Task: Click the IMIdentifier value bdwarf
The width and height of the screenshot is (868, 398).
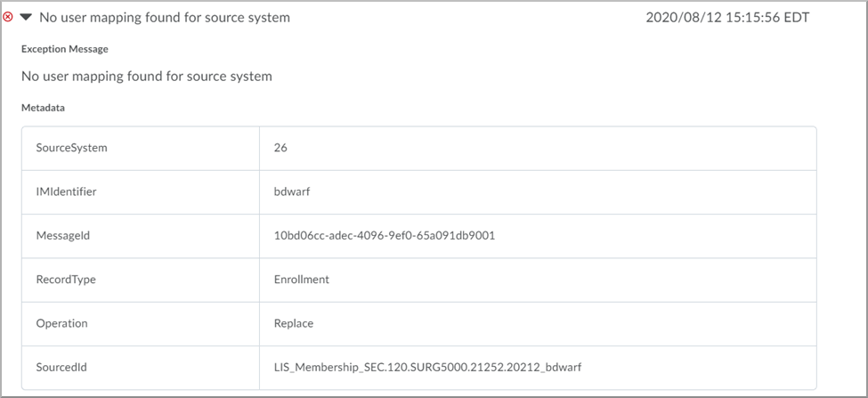Action: [292, 191]
